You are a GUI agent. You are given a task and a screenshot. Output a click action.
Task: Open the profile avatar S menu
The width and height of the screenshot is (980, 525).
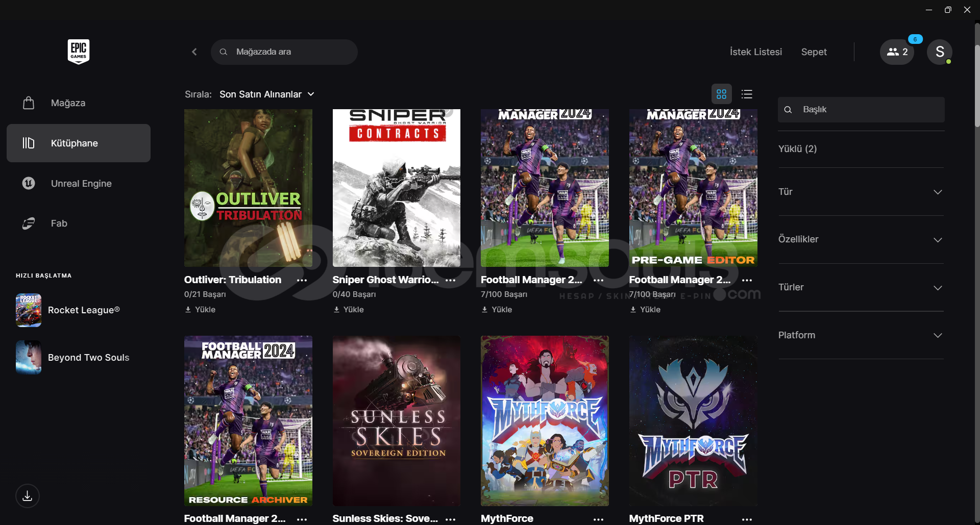click(x=940, y=52)
